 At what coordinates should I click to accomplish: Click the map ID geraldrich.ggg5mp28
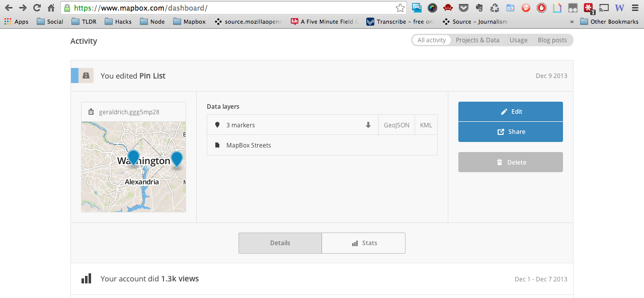point(129,112)
